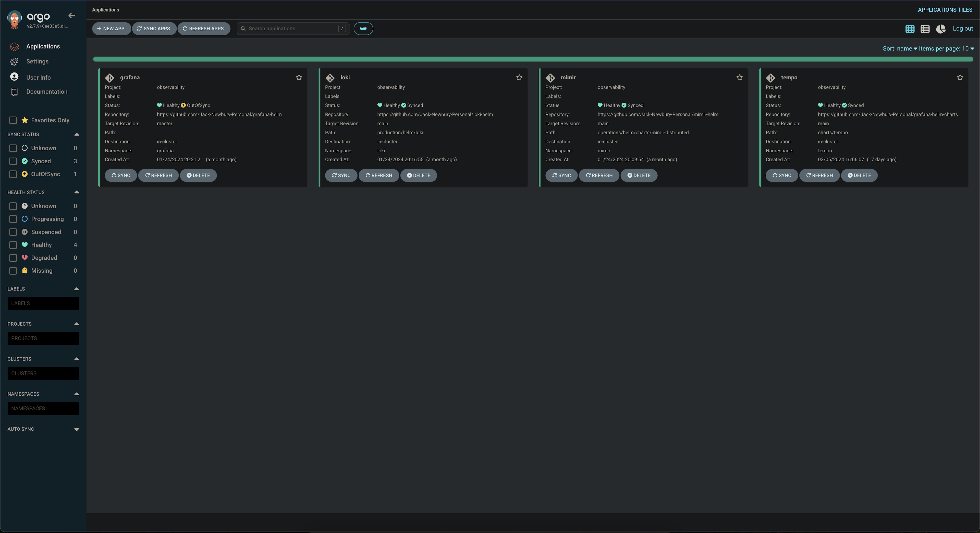The image size is (980, 533).
Task: Switch to tiles grid view
Action: 910,29
